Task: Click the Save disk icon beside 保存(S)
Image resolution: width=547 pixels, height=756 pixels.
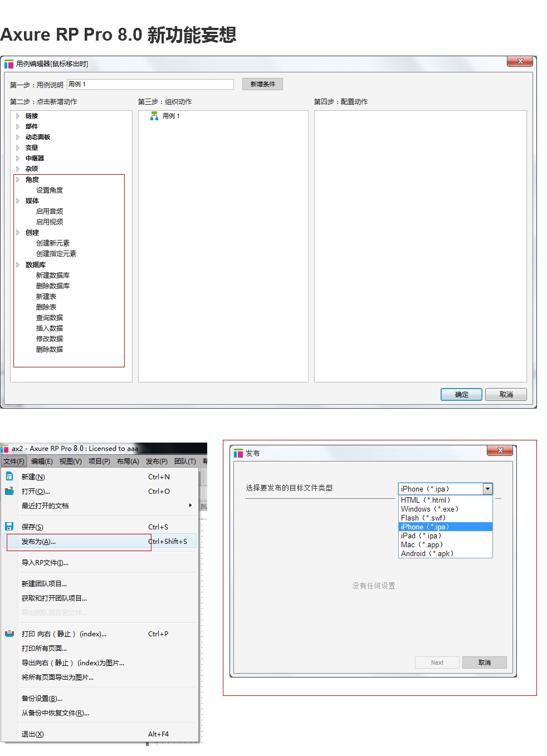Action: click(x=9, y=527)
